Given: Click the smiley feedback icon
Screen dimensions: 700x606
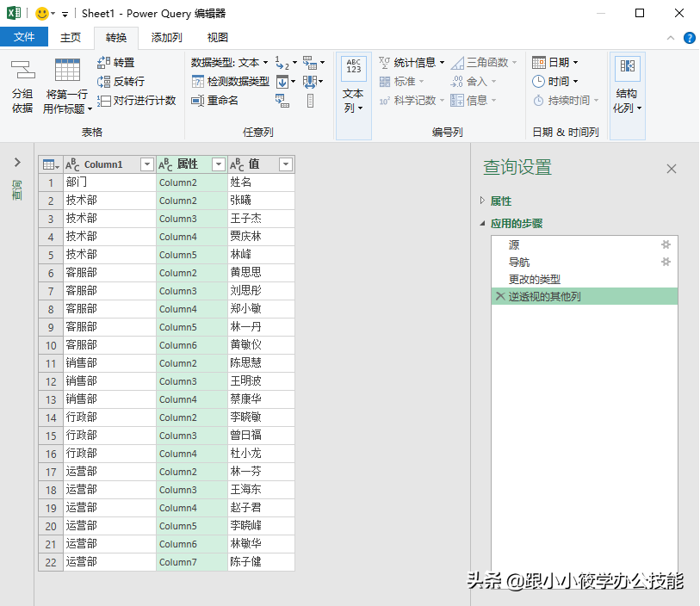Looking at the screenshot, I should [x=42, y=14].
